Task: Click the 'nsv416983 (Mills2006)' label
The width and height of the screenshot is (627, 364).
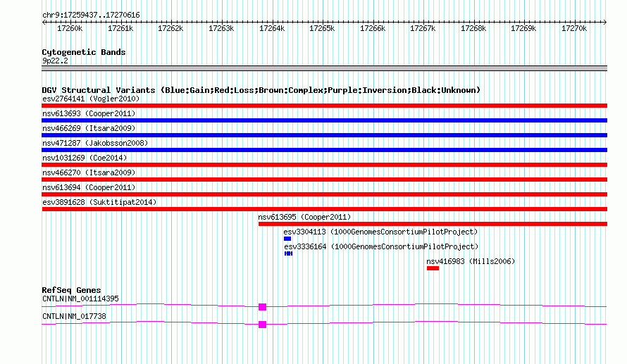Action: tap(471, 261)
